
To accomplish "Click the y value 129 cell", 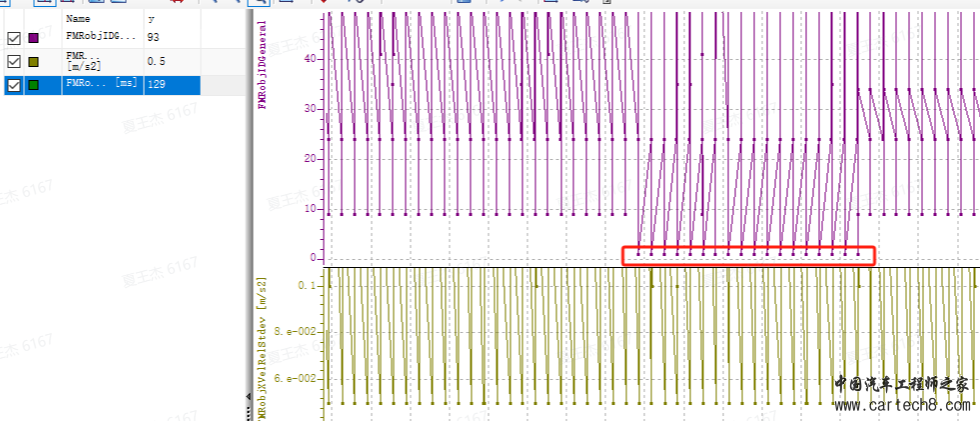I will click(x=156, y=85).
